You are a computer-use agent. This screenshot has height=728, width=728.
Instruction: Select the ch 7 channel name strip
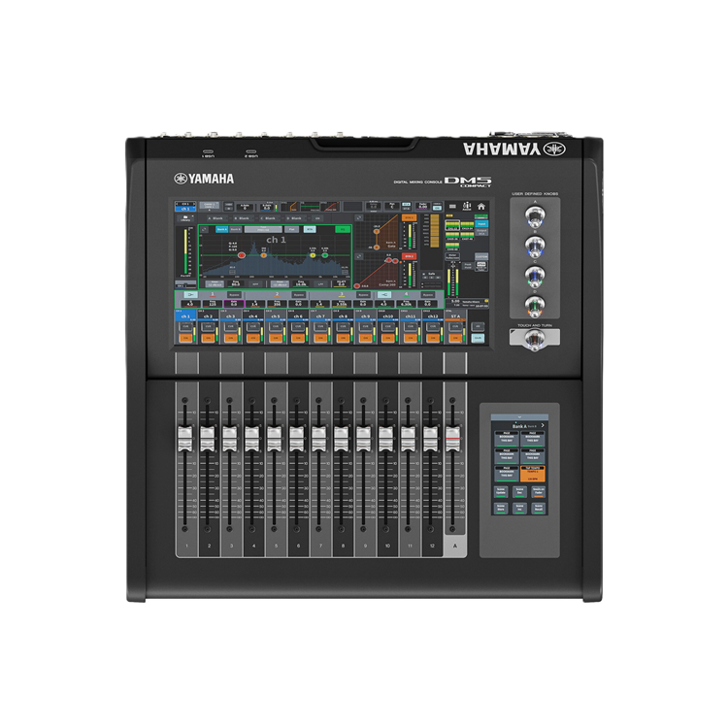tap(320, 316)
